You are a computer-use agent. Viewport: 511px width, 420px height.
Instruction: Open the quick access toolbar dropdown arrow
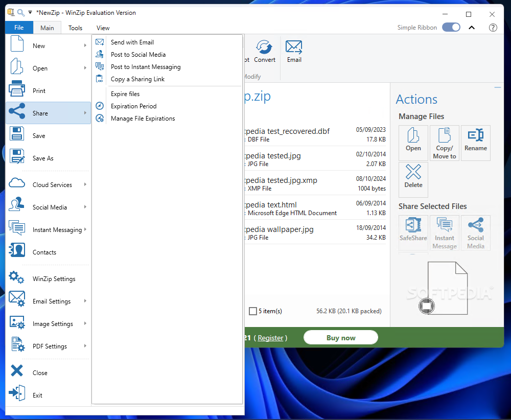click(30, 12)
